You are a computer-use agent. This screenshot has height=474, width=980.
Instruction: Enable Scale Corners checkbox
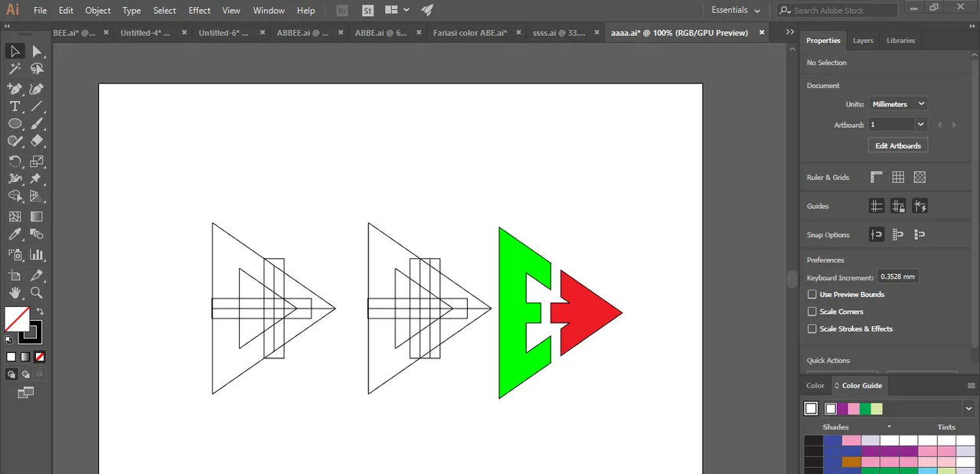point(812,312)
